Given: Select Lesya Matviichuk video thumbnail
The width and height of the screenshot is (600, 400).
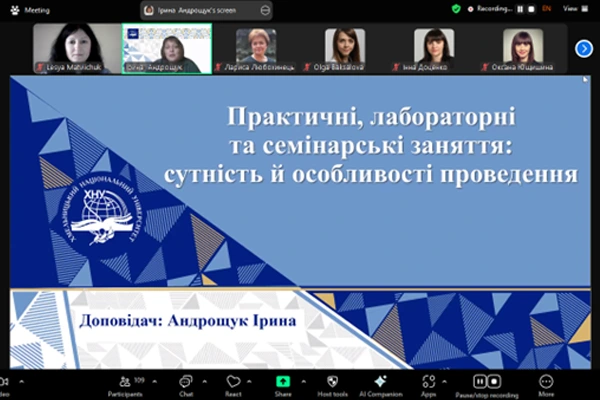Looking at the screenshot, I should 78,49.
